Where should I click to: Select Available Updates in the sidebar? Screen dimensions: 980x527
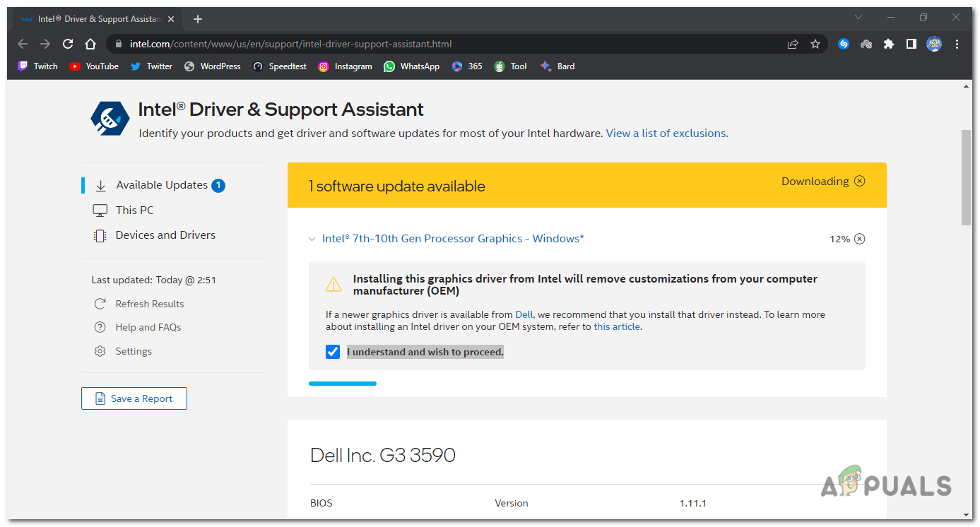click(162, 185)
